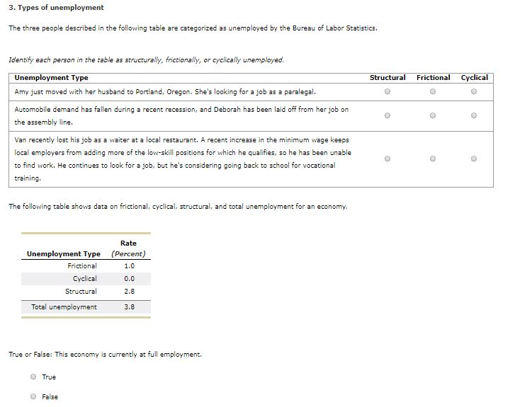Click the Structural column header
The width and height of the screenshot is (532, 407).
pos(387,77)
